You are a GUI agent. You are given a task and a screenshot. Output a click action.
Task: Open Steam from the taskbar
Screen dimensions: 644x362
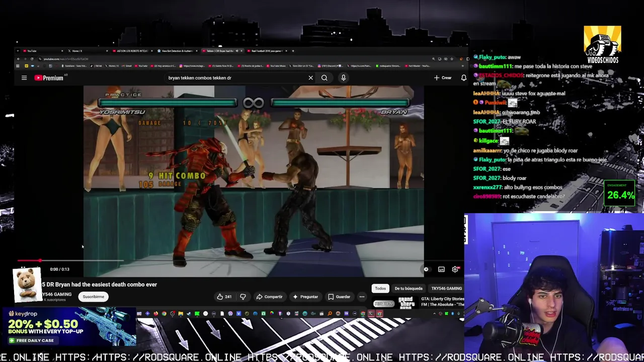[x=189, y=314]
